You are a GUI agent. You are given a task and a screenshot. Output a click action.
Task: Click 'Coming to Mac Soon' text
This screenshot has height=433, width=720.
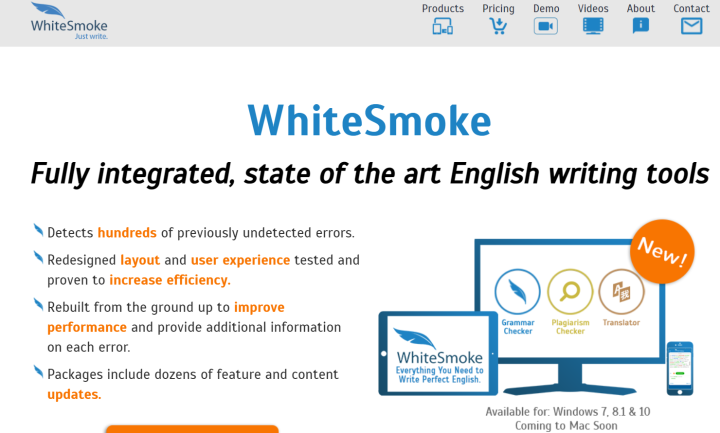tap(566, 426)
